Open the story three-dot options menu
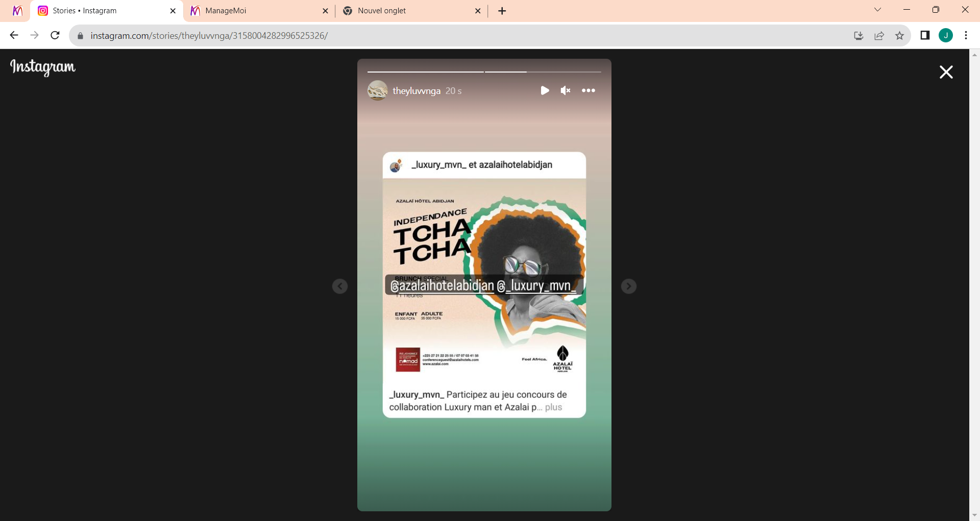Image resolution: width=980 pixels, height=521 pixels. (588, 90)
